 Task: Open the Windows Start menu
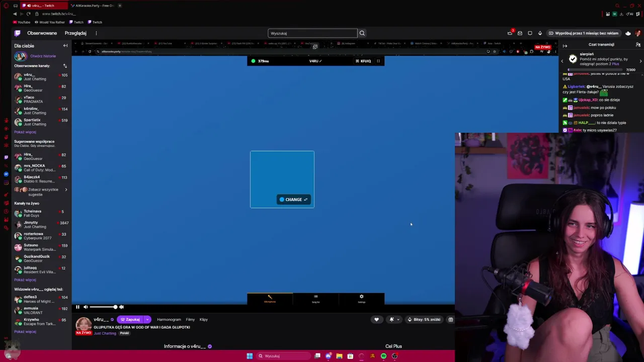tap(250, 356)
